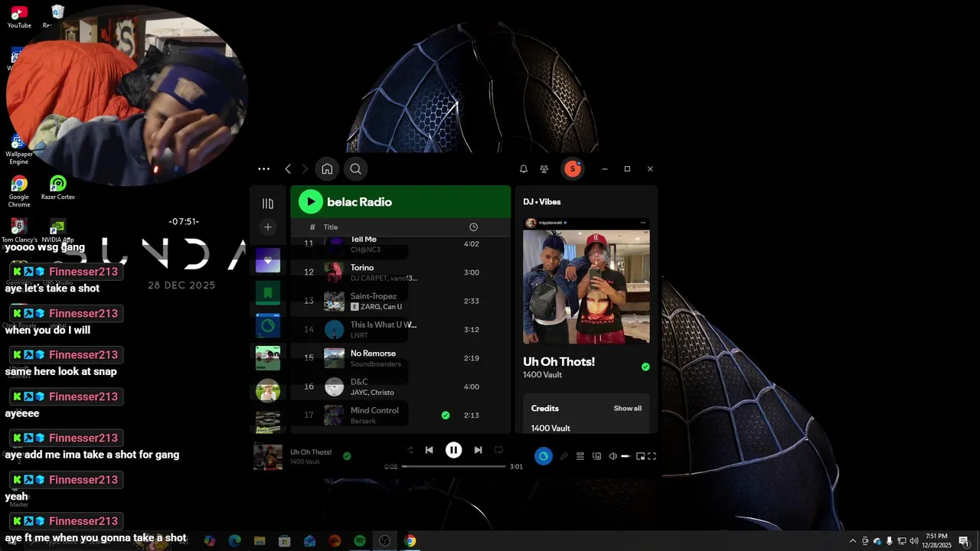Go forward in Spotify navigation
This screenshot has height=551, width=980.
point(305,169)
